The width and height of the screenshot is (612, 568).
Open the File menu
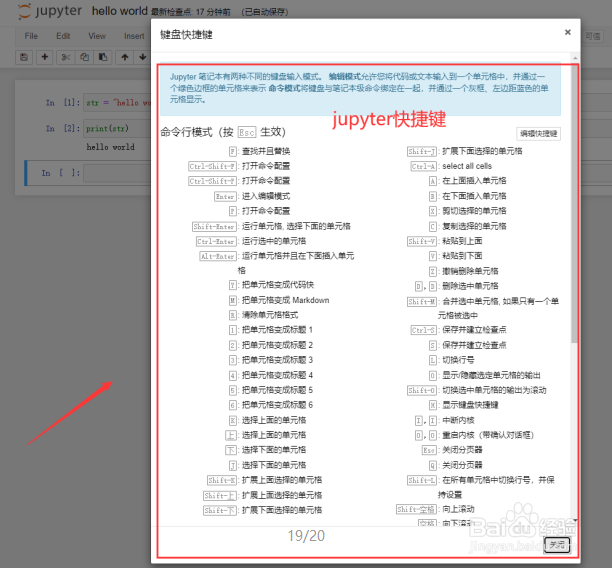[x=31, y=36]
